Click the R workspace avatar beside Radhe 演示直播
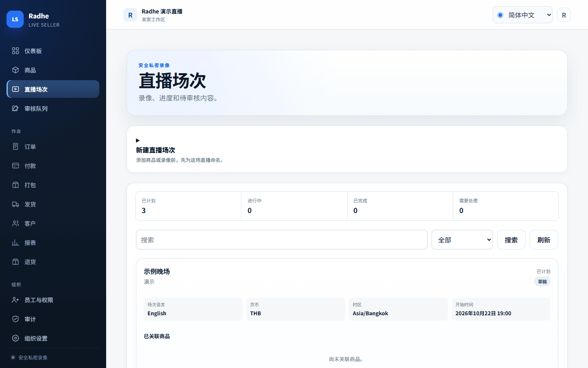The image size is (588, 368). click(x=130, y=15)
